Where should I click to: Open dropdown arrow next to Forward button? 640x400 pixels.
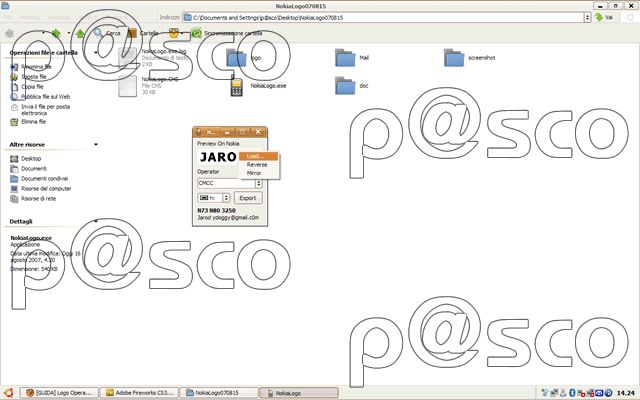coord(69,33)
